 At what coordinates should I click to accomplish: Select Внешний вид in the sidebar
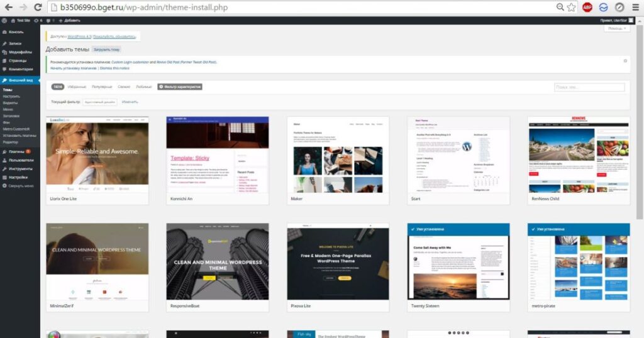click(19, 80)
